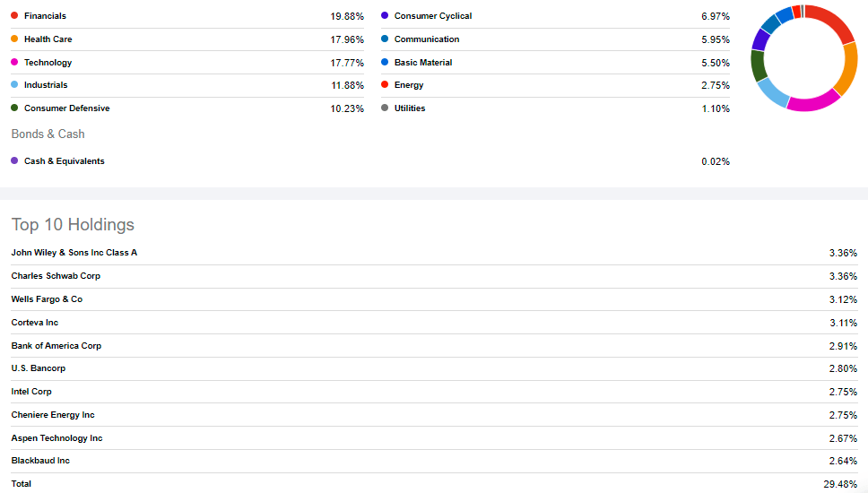Click the 5.50% Basic Material value
The image size is (868, 493).
tap(716, 63)
